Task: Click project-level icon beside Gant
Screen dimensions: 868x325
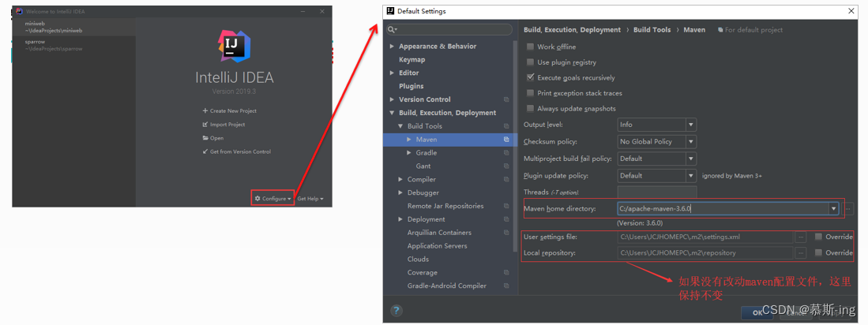Action: [x=506, y=166]
